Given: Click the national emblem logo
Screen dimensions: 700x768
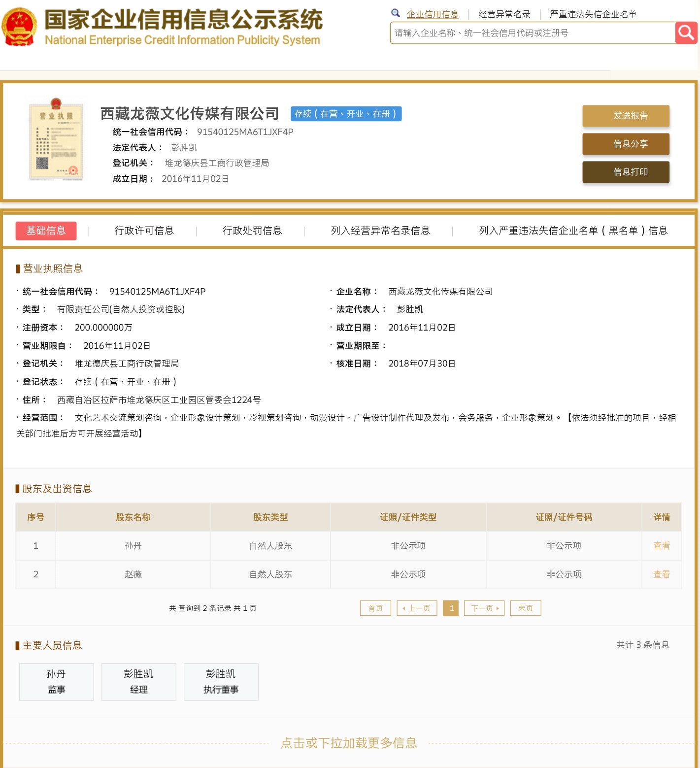Looking at the screenshot, I should click(19, 25).
